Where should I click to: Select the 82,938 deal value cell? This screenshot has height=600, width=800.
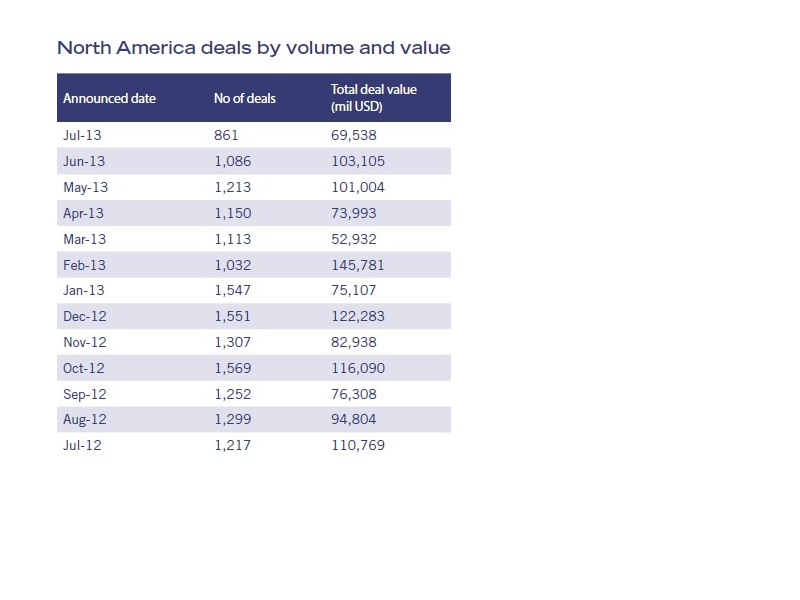[354, 342]
